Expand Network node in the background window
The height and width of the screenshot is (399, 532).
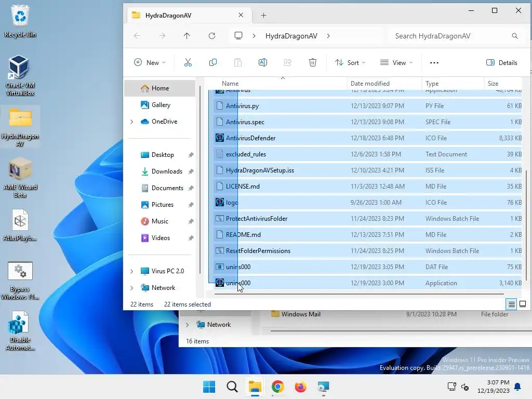(187, 325)
